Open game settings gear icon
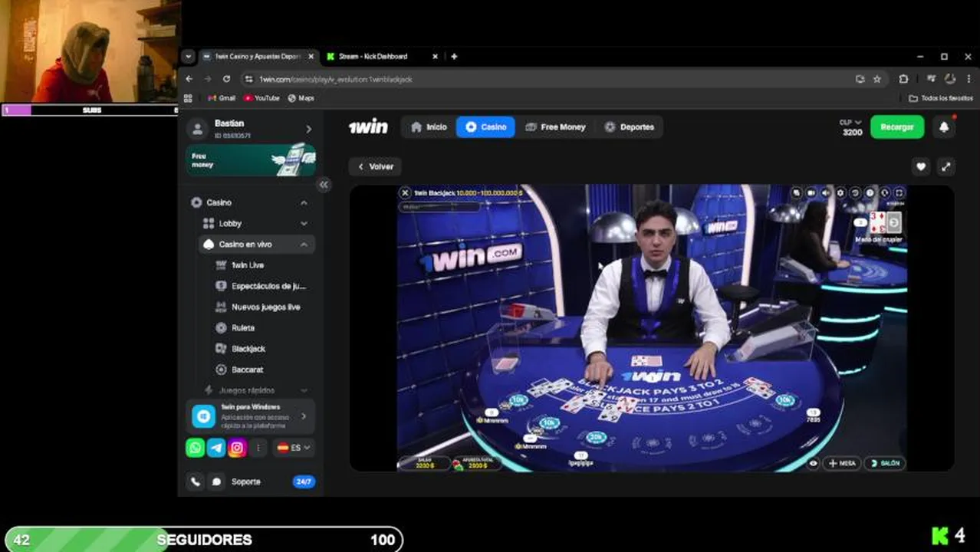The width and height of the screenshot is (980, 552). click(x=840, y=193)
